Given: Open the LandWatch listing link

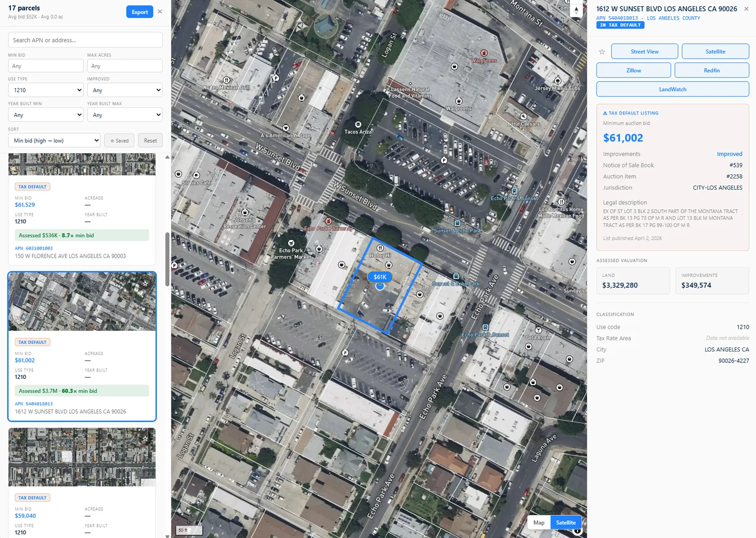Looking at the screenshot, I should tap(673, 89).
